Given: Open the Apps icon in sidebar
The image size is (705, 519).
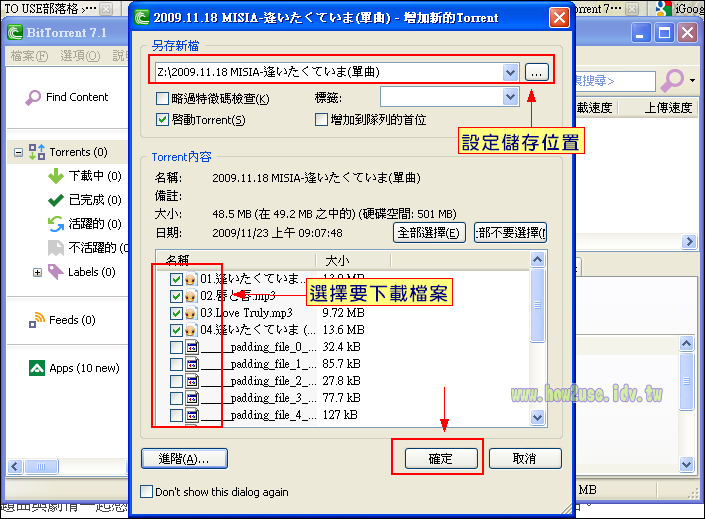Looking at the screenshot, I should click(37, 368).
